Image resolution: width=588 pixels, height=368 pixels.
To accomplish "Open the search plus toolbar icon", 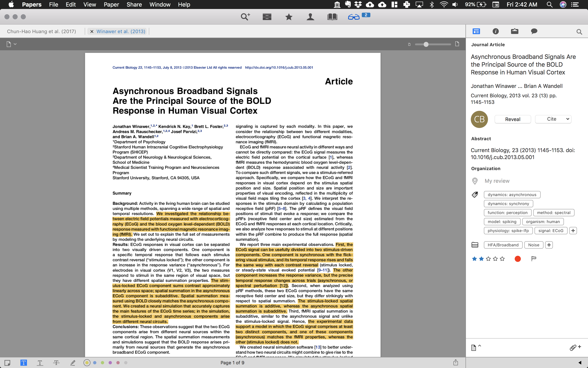I will coord(245,17).
